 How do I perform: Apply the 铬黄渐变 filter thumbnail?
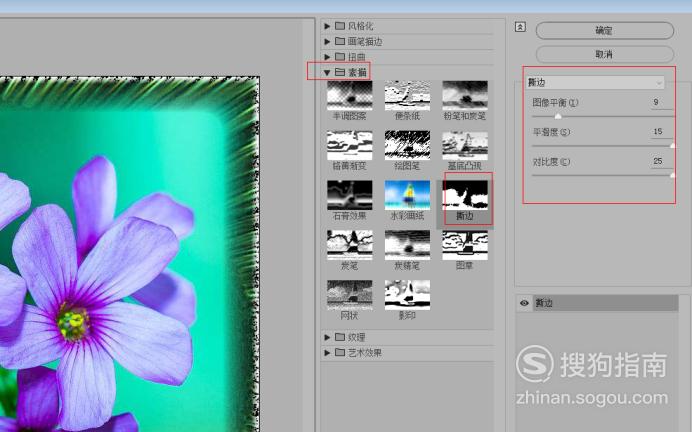pos(350,146)
